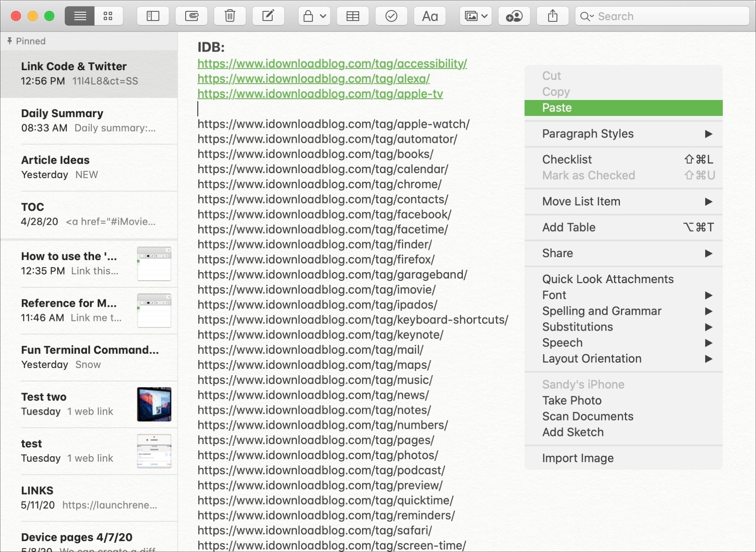Open the Share submenu
This screenshot has height=552, width=756.
[x=623, y=253]
